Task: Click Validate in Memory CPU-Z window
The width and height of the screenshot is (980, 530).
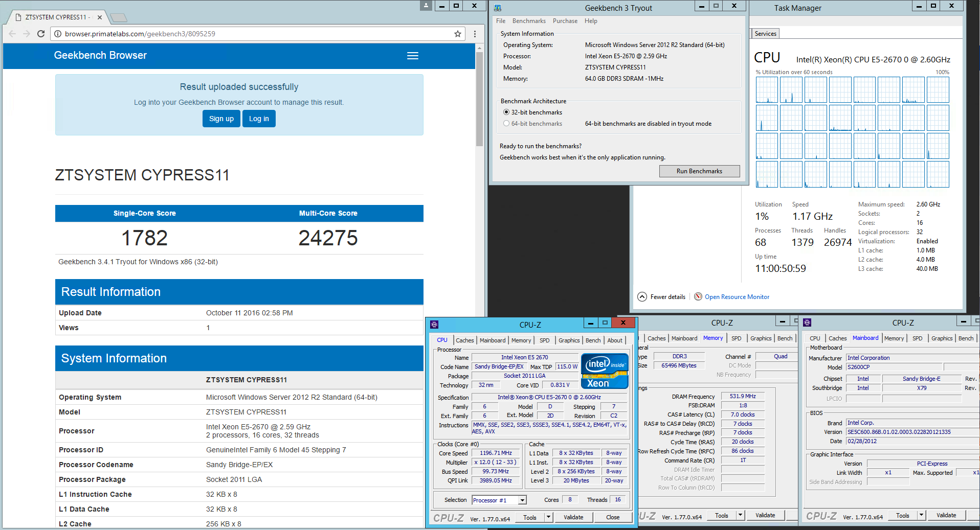Action: pos(765,516)
